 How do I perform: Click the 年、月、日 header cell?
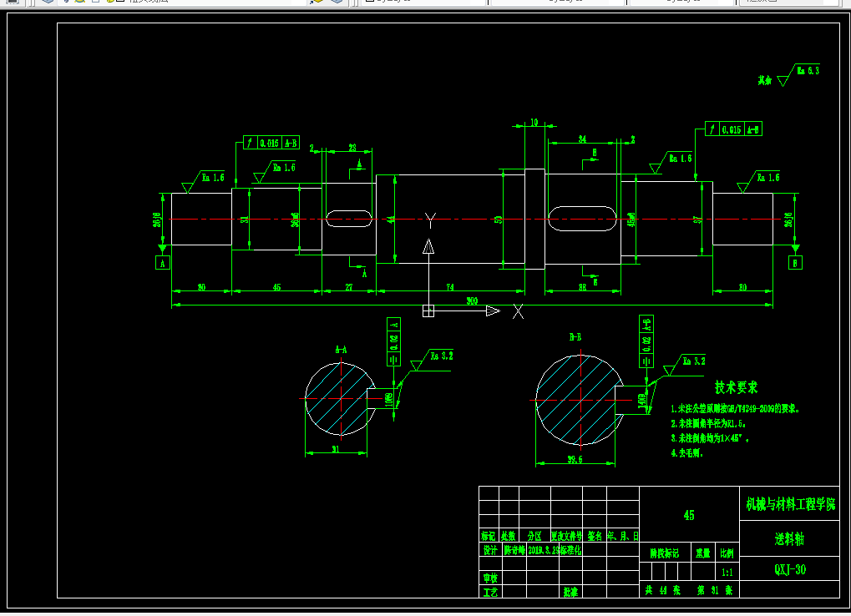[x=623, y=536]
